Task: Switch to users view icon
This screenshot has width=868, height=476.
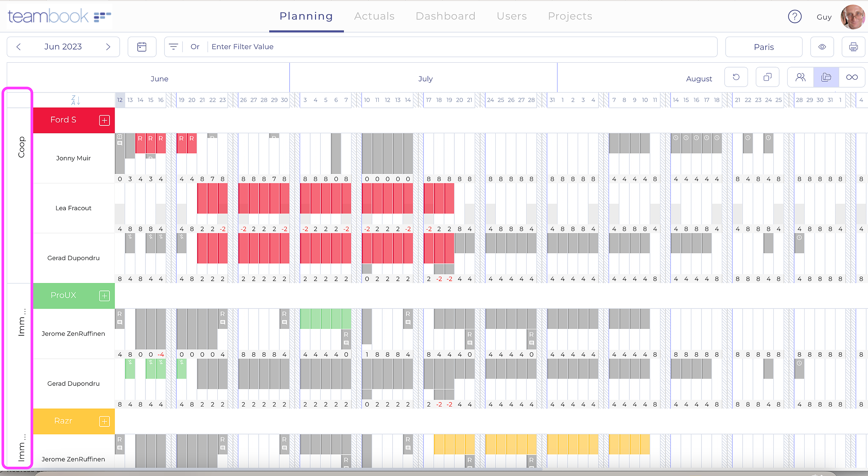Action: tap(800, 77)
